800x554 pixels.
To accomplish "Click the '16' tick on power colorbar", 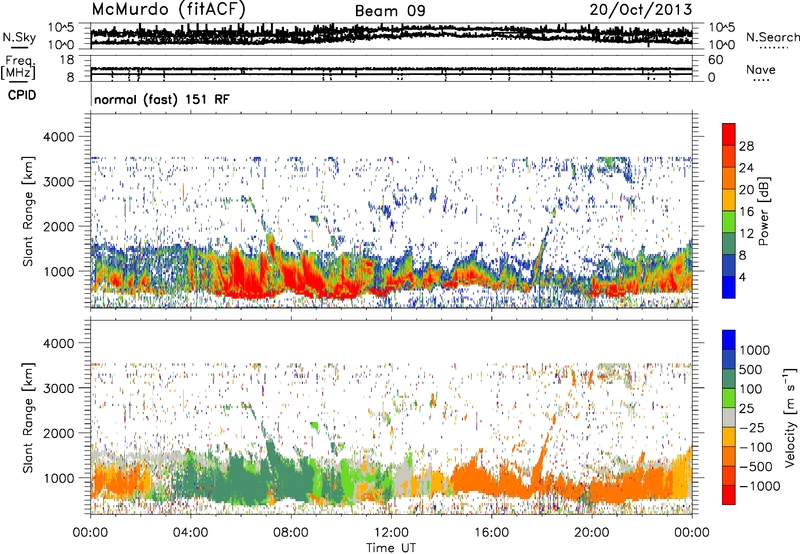I will (x=746, y=212).
